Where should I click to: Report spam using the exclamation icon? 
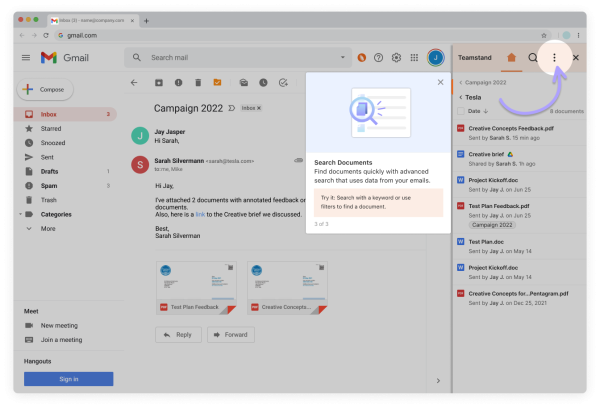178,82
